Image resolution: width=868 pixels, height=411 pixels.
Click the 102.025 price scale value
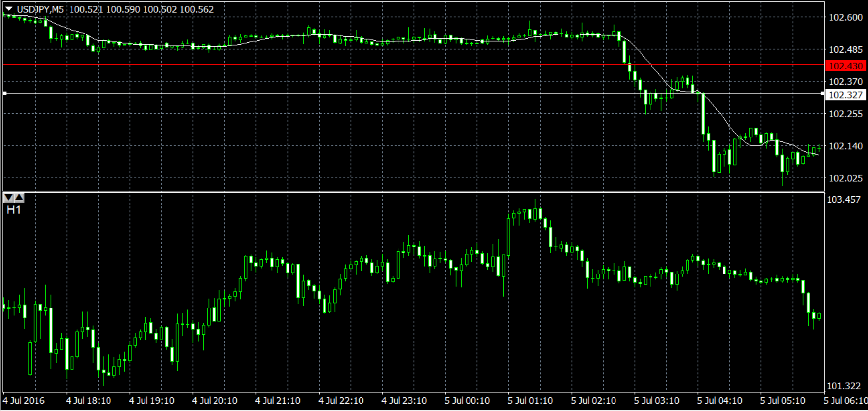tap(845, 178)
